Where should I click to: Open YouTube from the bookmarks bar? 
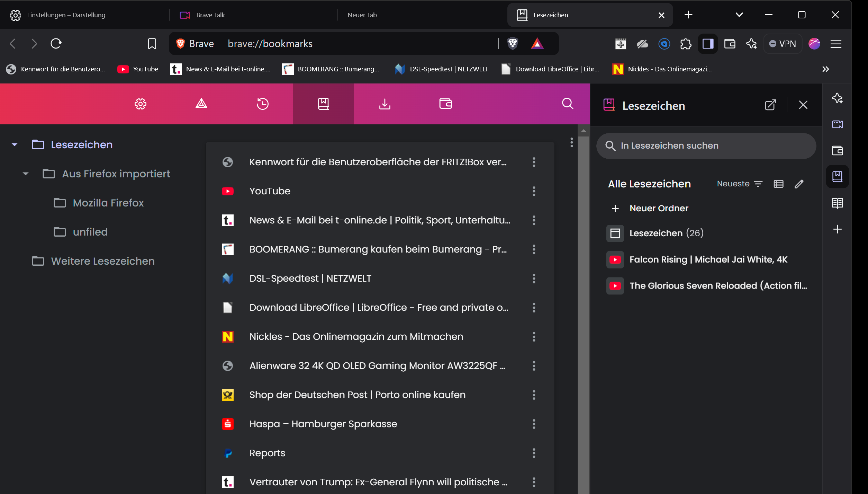pyautogui.click(x=138, y=69)
